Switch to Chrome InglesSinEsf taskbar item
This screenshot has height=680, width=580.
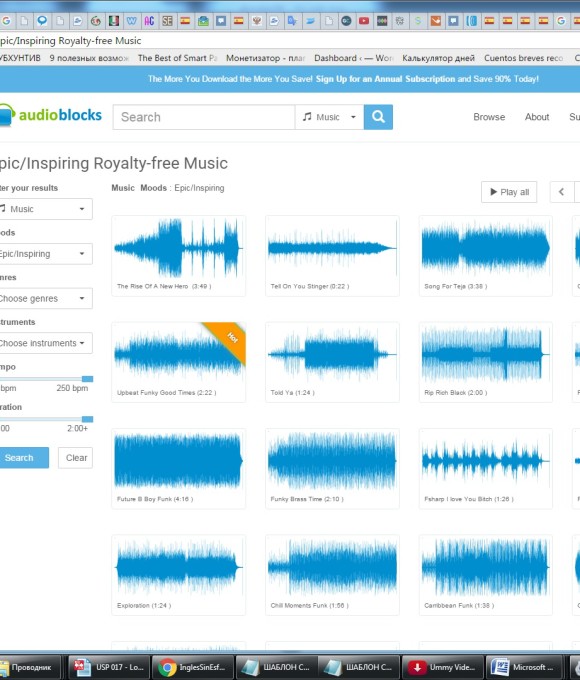tap(193, 667)
